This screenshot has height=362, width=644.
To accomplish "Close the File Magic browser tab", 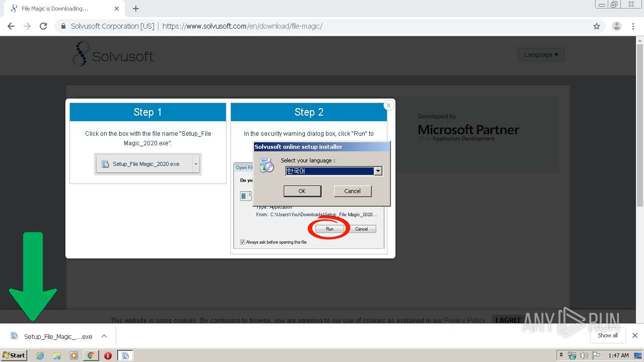I will 117,9.
